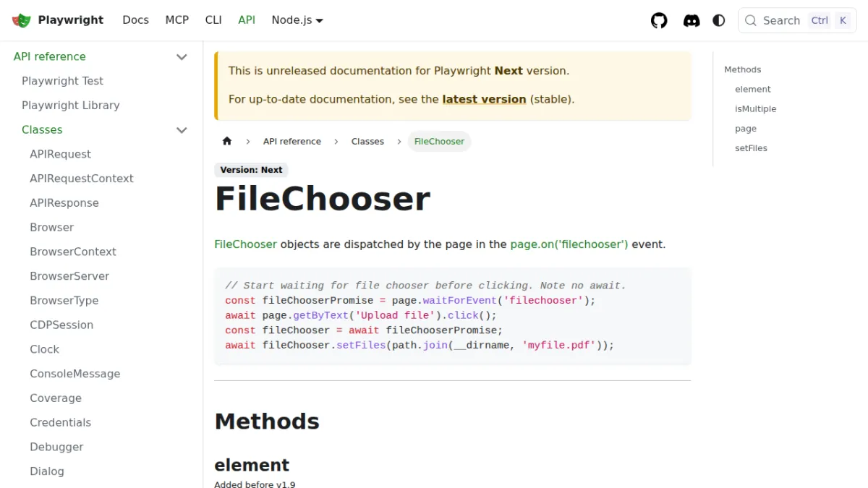
Task: Open the Docs navbar item
Action: (136, 20)
